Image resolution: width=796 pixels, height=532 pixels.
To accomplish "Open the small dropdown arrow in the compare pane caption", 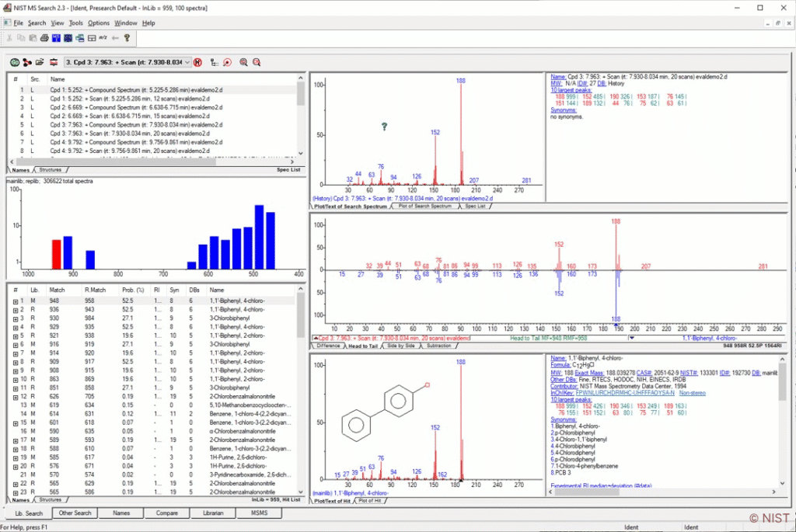I will [x=631, y=338].
